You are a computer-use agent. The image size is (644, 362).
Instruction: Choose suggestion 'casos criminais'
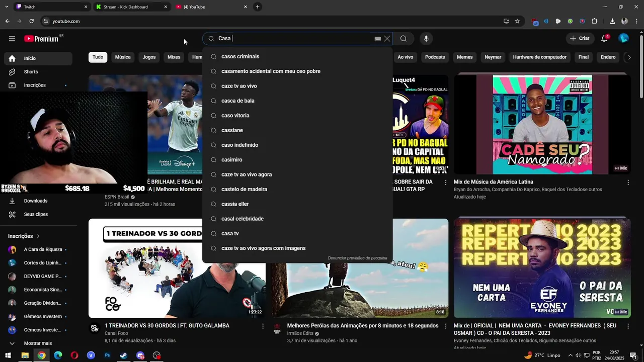[297, 56]
